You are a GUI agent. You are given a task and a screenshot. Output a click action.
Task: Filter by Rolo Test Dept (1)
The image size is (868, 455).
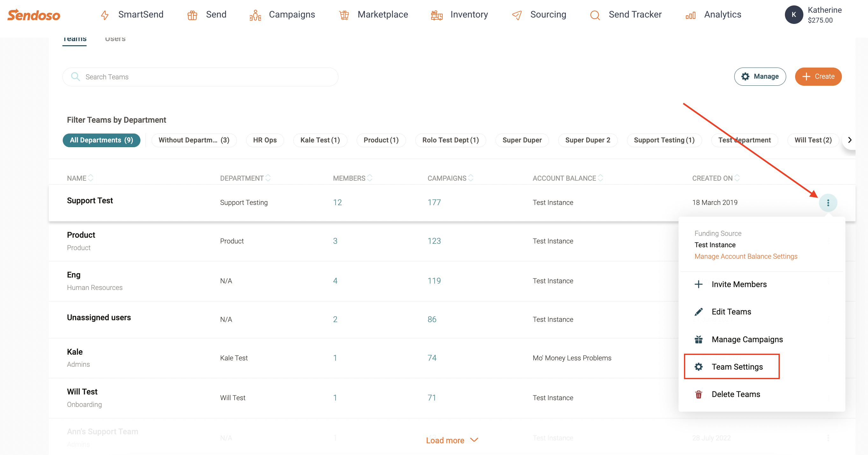pyautogui.click(x=451, y=140)
